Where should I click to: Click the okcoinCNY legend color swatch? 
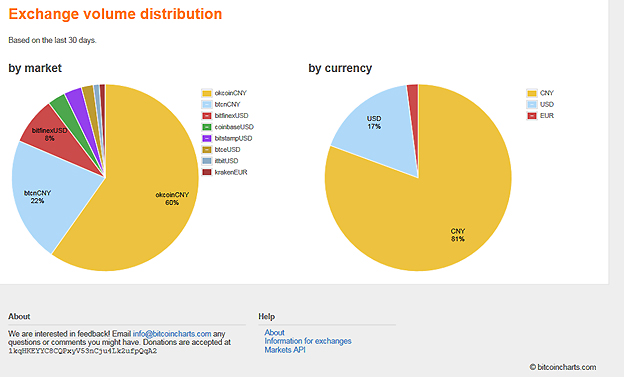(207, 93)
